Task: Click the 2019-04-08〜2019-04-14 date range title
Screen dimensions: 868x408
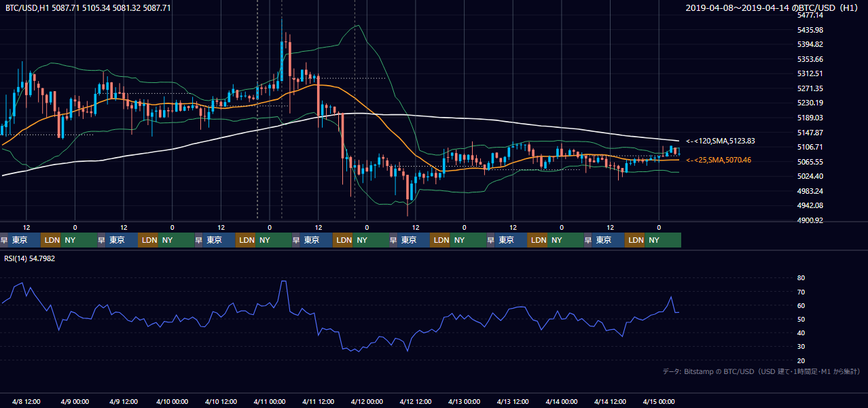Action: [773, 8]
